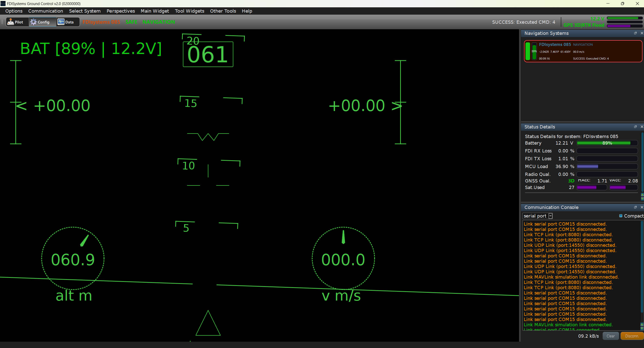Open the Main Widget menu
This screenshot has width=644, height=348.
click(155, 11)
